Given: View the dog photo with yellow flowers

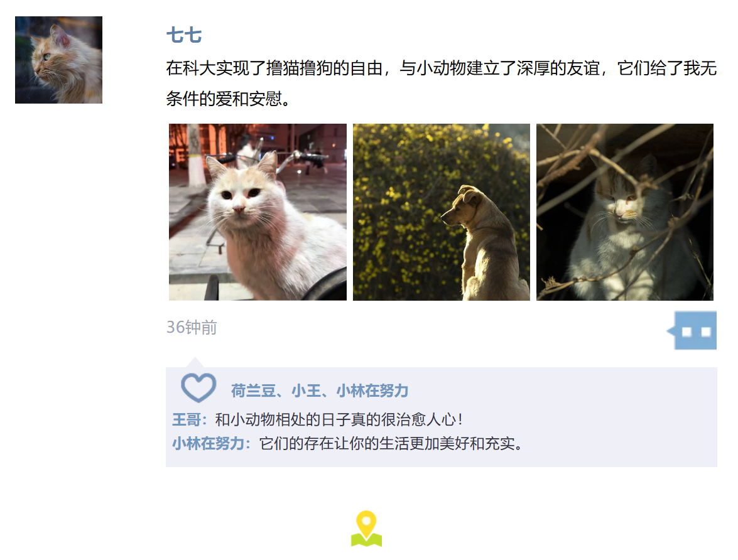Looking at the screenshot, I should click(x=442, y=212).
